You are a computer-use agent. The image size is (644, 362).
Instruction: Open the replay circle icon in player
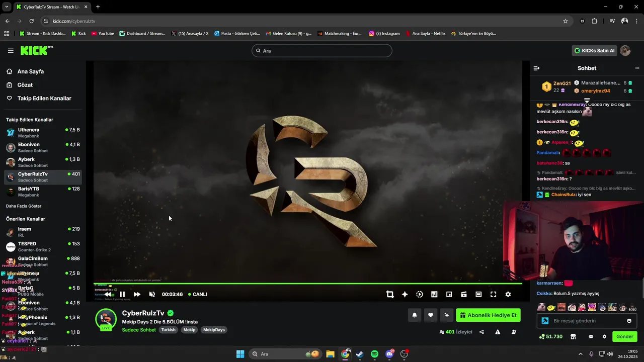420,295
